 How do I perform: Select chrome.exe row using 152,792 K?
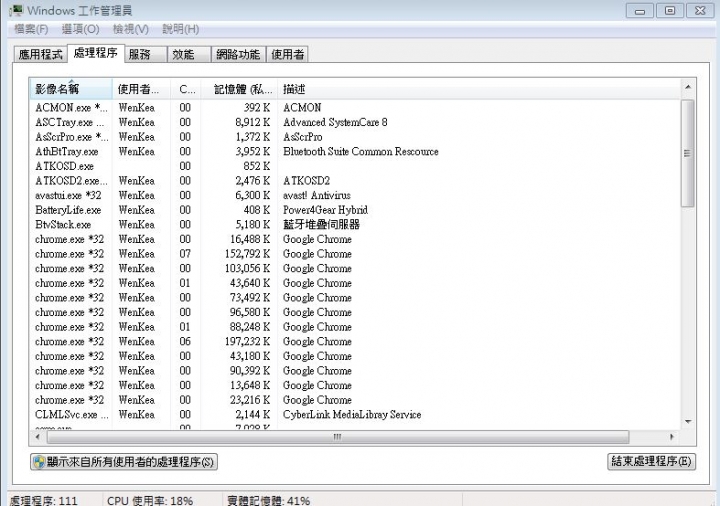tap(354, 254)
